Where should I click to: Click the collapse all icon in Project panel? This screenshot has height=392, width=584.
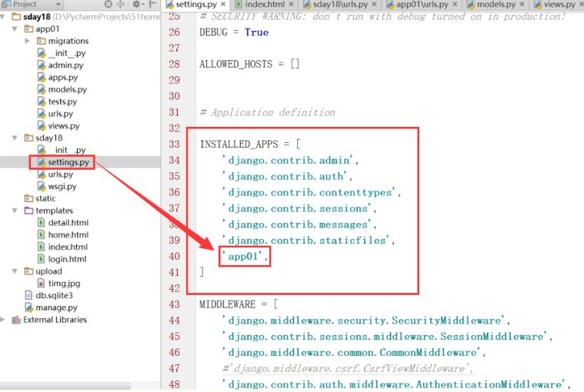120,4
